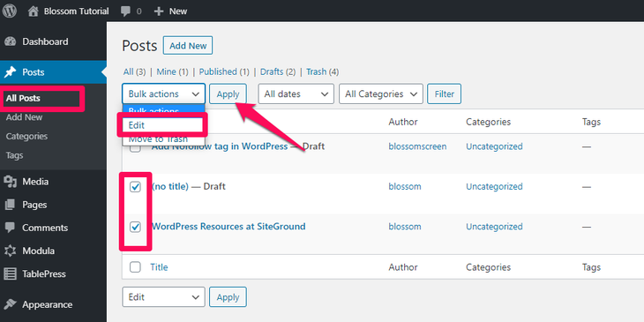
Task: Open the Blossom Tutorial home icon
Action: 34,11
